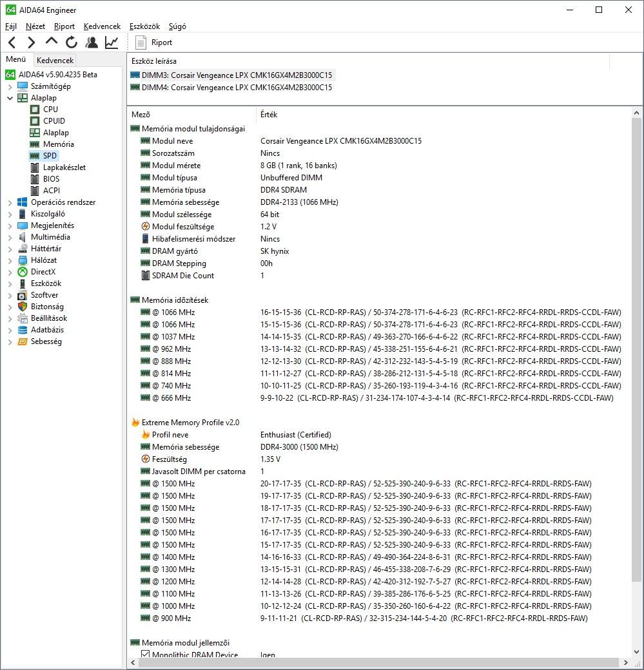Open the Súgó menu
Image resolution: width=644 pixels, height=670 pixels.
[177, 26]
